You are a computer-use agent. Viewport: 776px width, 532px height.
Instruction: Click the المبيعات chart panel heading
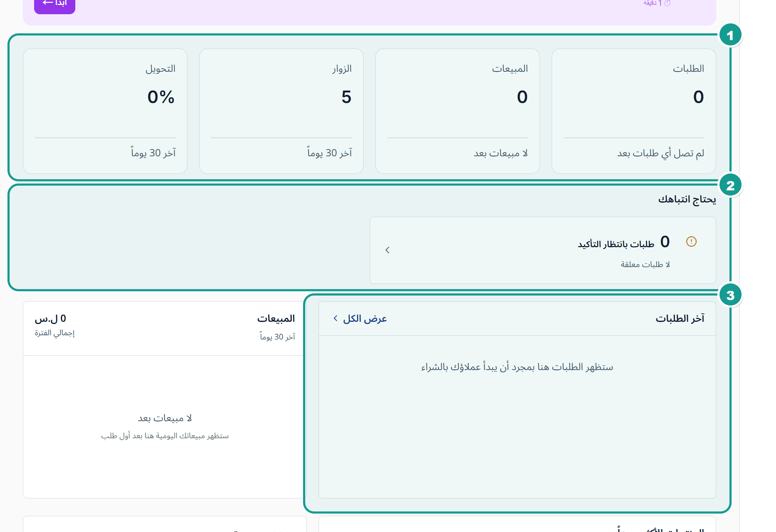coord(276,319)
